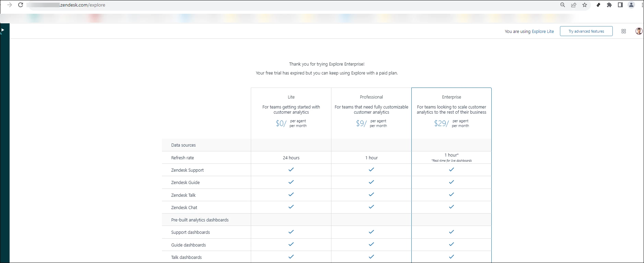Bookmark this page with the star icon
Viewport: 644px width, 263px height.
coord(585,5)
